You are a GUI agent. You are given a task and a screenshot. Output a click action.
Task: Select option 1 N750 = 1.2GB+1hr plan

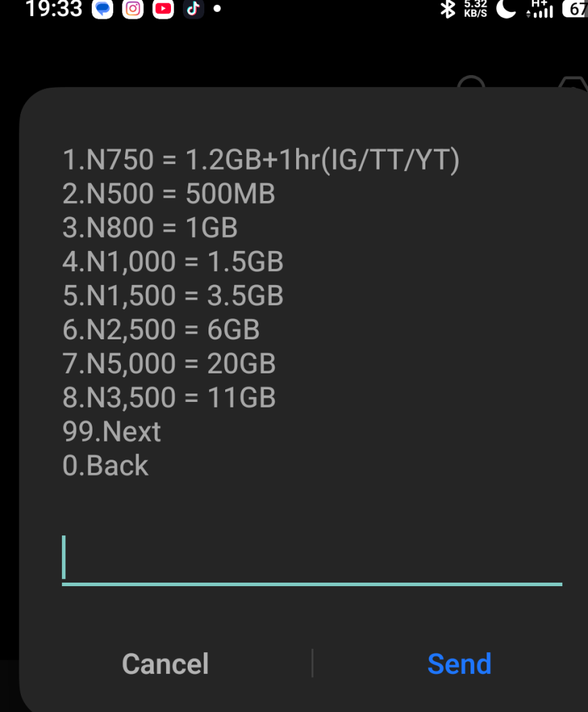coord(261,161)
